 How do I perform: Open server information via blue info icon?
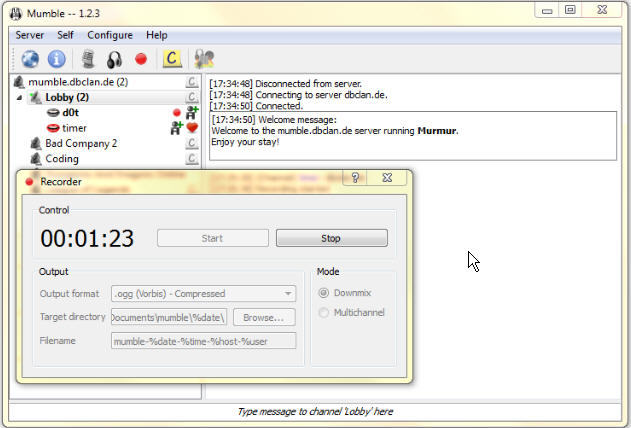(x=57, y=59)
